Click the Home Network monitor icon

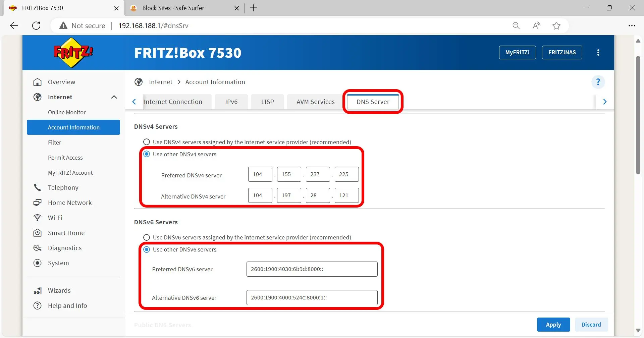(38, 203)
